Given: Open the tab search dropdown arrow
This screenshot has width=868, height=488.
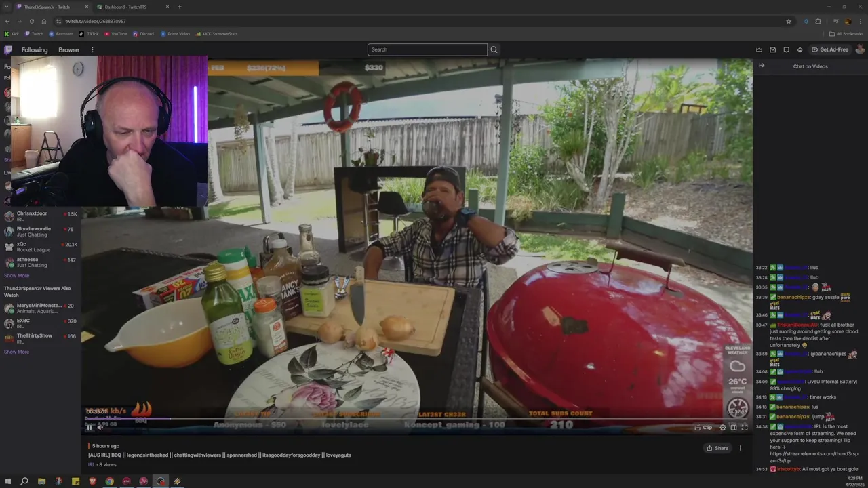Looking at the screenshot, I should [x=7, y=7].
